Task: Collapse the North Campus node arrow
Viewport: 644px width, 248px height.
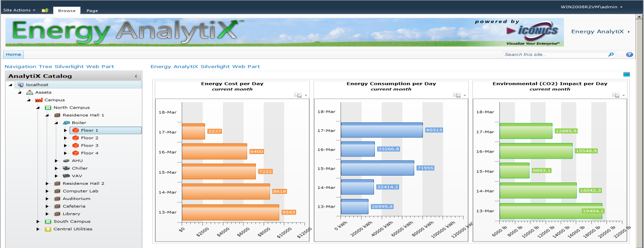Action: point(38,108)
